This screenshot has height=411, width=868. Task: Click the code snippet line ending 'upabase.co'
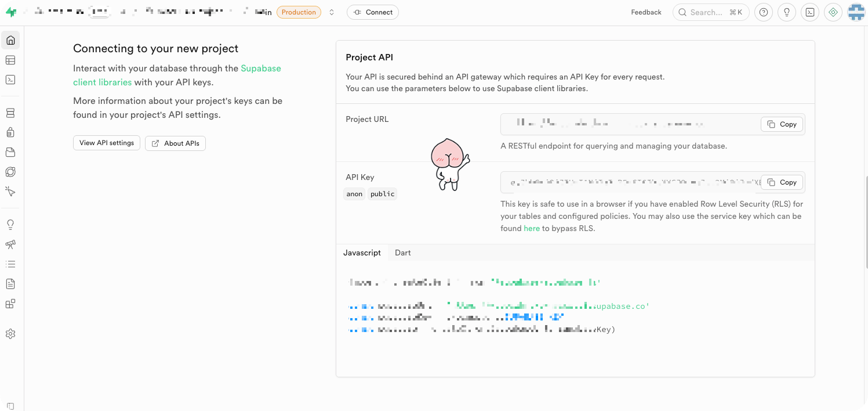point(499,306)
